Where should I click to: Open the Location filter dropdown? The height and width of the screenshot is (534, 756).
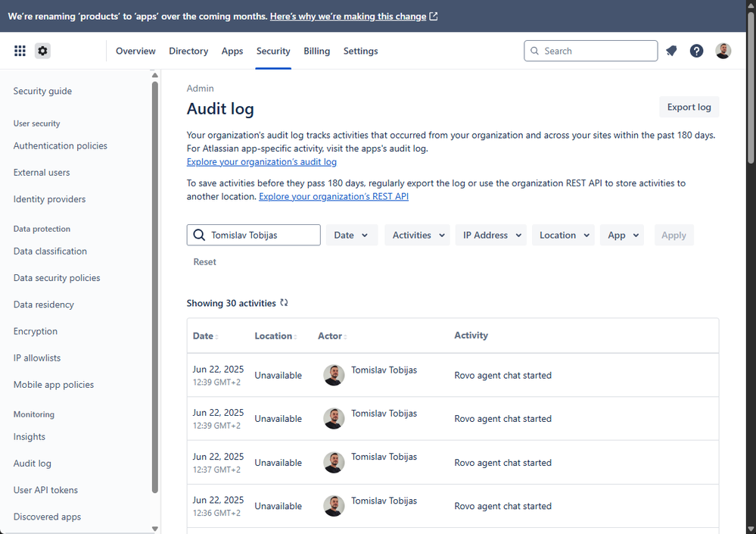click(563, 235)
